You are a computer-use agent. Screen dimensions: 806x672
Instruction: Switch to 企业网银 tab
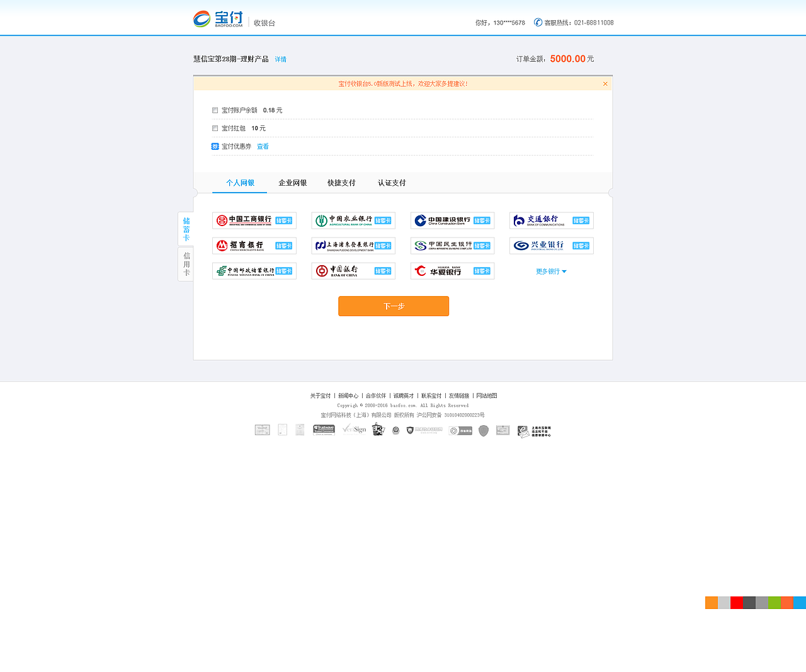pos(293,183)
